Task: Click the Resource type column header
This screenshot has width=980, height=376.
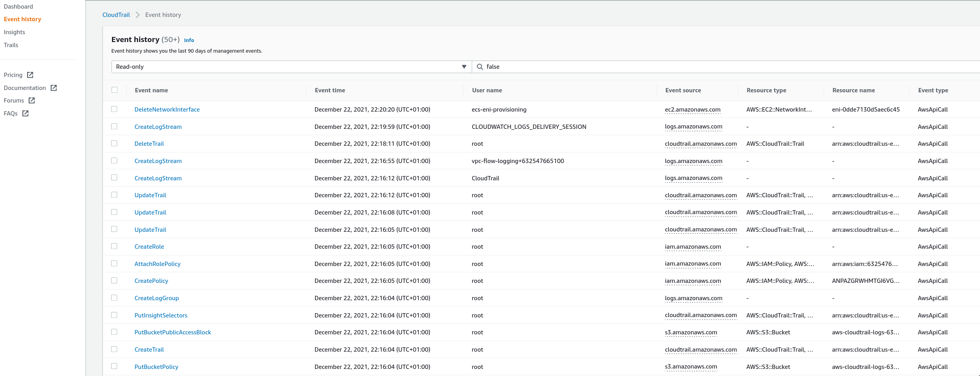Action: click(x=766, y=90)
